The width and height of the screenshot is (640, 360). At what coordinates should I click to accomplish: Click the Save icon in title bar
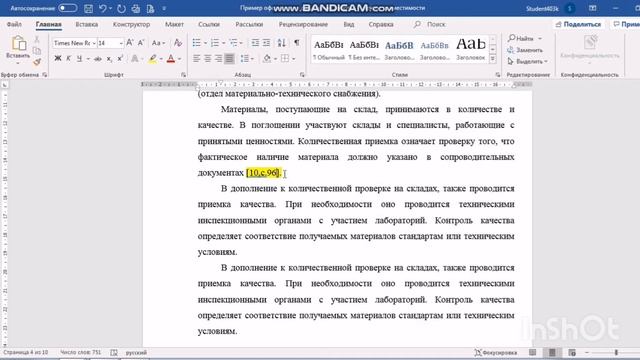[88, 8]
